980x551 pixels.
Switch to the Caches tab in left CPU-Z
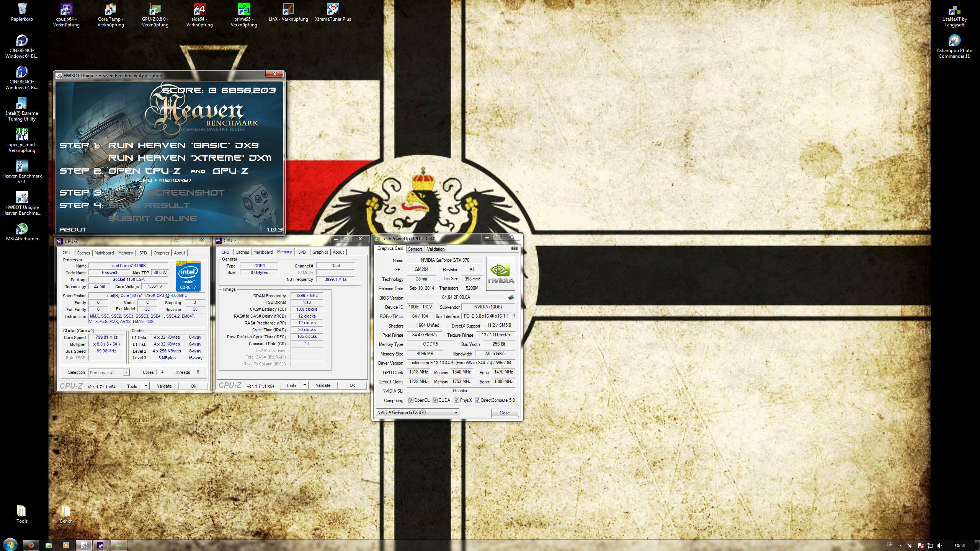[x=83, y=253]
